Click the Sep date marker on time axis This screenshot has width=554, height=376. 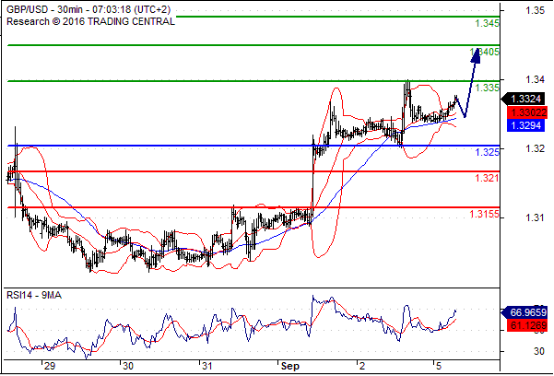(290, 366)
